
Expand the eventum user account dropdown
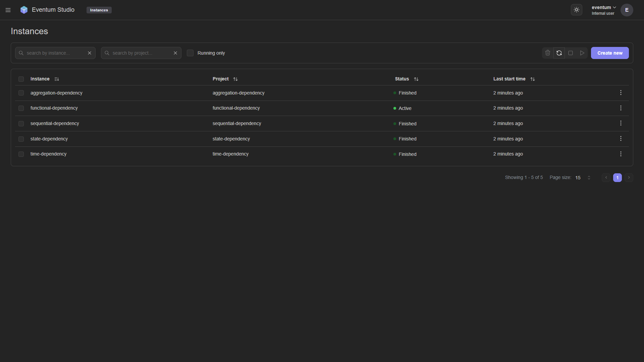pyautogui.click(x=603, y=8)
